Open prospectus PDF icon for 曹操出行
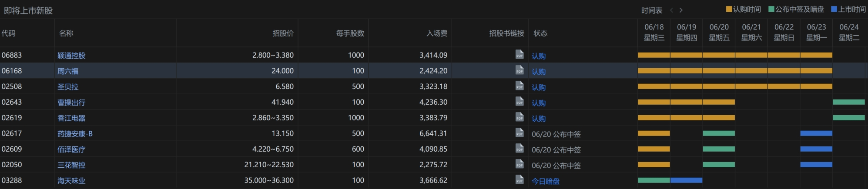 pos(519,102)
